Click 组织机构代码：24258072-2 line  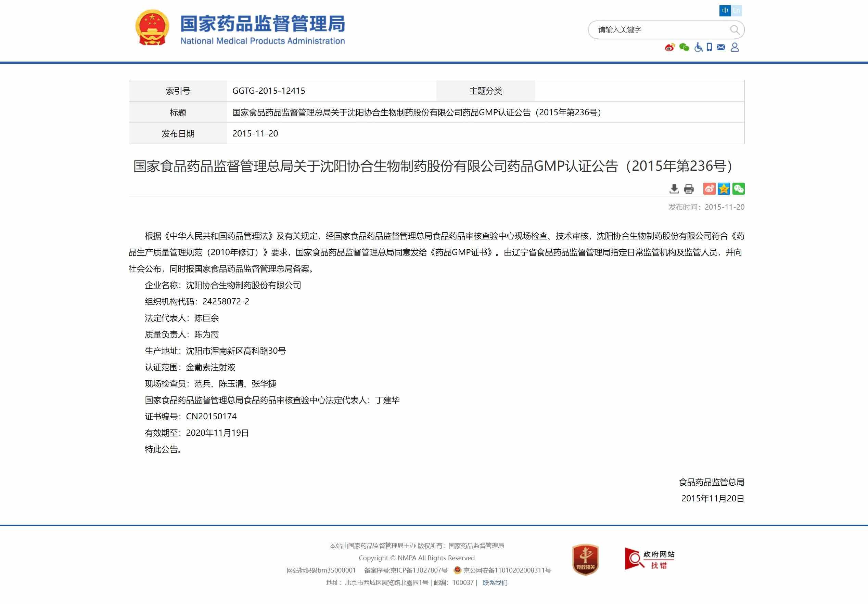pos(197,301)
